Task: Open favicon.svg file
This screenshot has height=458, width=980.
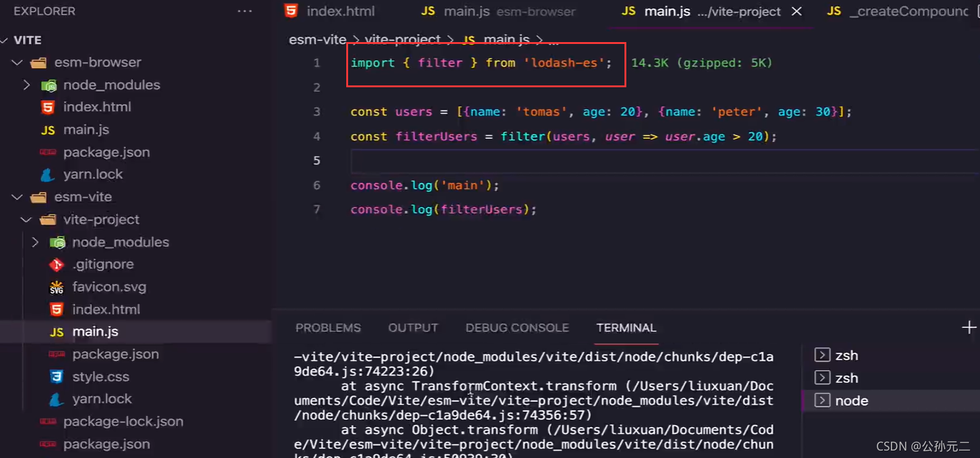Action: (109, 287)
